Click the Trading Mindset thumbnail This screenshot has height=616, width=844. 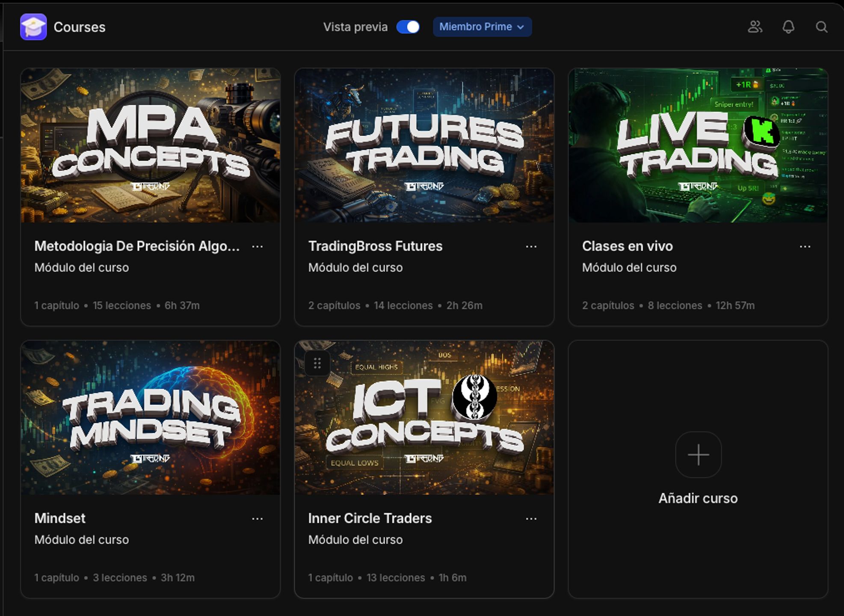[151, 418]
